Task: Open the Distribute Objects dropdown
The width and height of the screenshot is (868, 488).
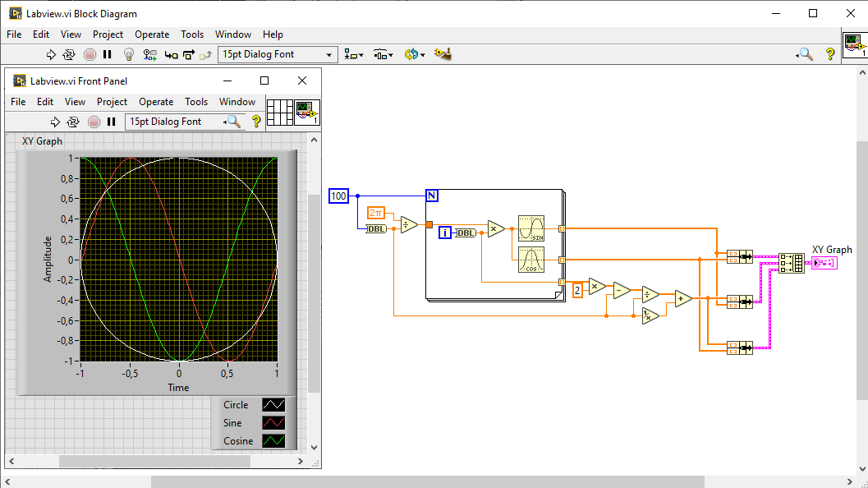Action: pyautogui.click(x=383, y=54)
